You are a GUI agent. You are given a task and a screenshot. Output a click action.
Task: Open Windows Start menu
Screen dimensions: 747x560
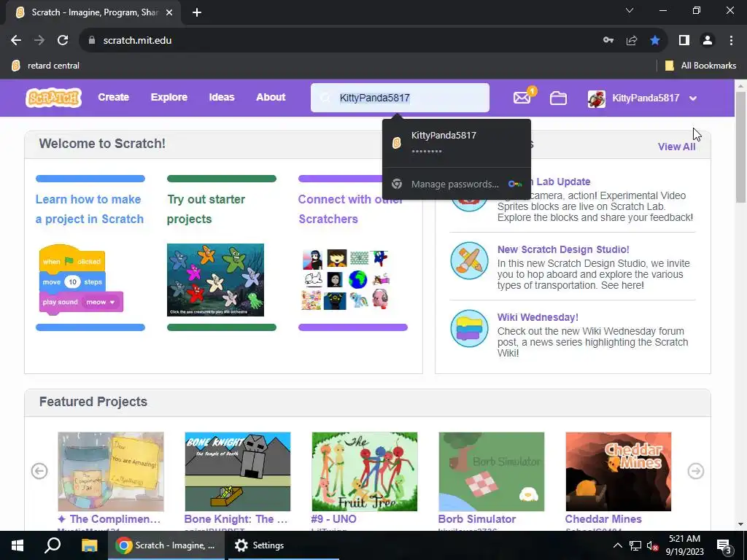pyautogui.click(x=18, y=545)
